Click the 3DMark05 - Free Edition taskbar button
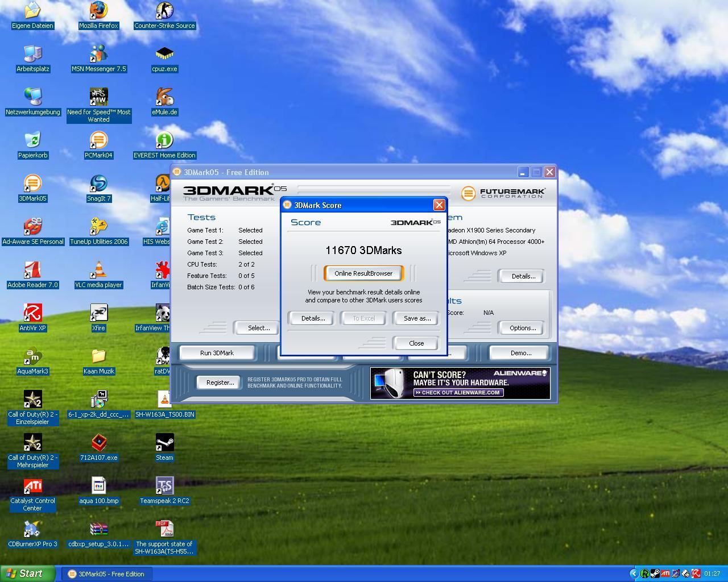Viewport: 728px width, 582px height. 107,574
